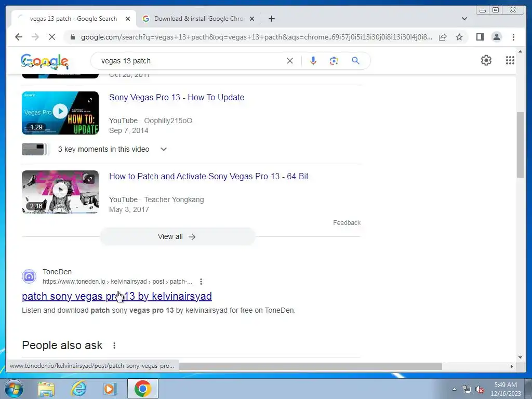The height and width of the screenshot is (399, 532).
Task: Open the site information lock icon
Action: pyautogui.click(x=72, y=37)
